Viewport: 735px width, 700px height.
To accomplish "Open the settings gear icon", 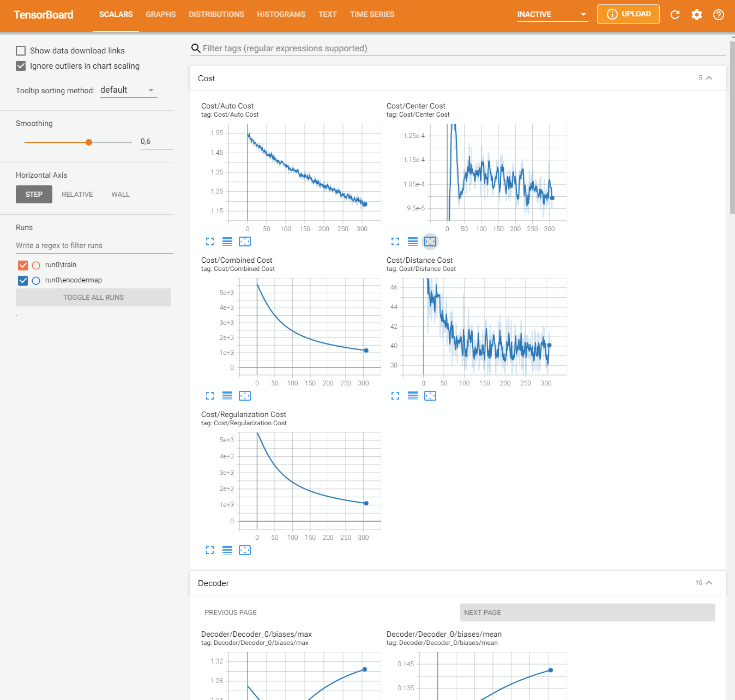I will (697, 15).
